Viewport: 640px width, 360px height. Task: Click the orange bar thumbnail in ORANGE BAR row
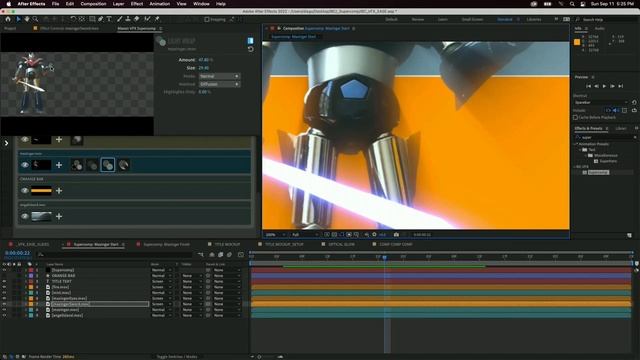(41, 191)
